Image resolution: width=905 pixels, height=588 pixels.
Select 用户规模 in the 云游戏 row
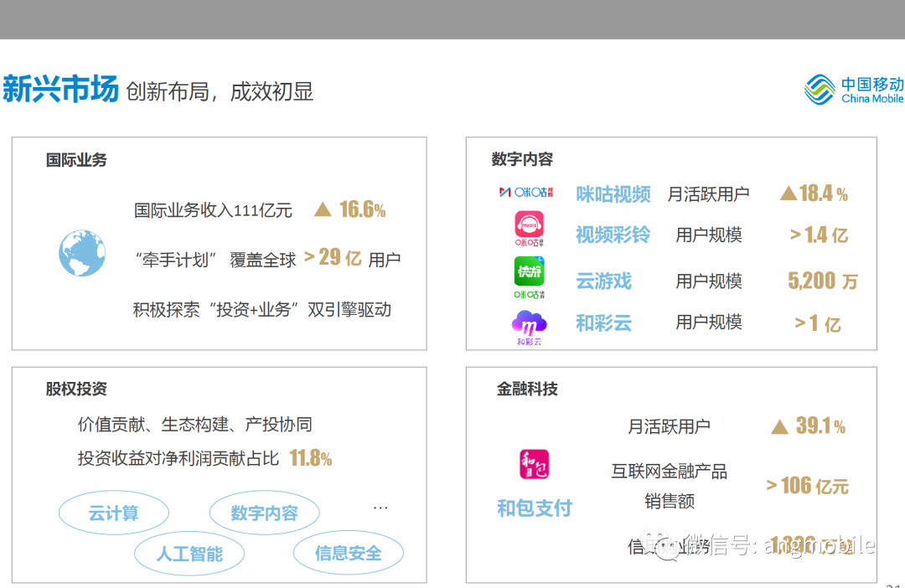point(709,281)
